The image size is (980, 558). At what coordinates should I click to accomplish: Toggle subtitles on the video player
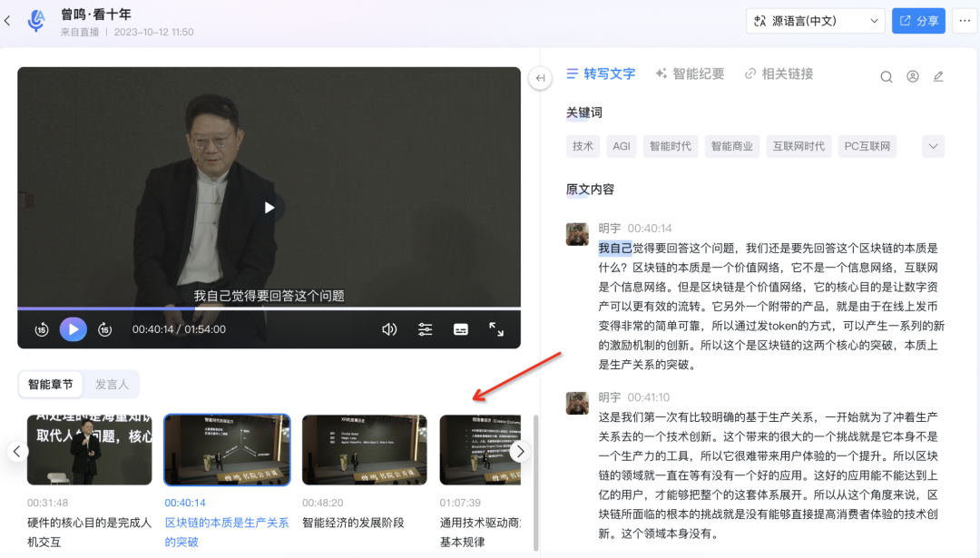click(461, 329)
